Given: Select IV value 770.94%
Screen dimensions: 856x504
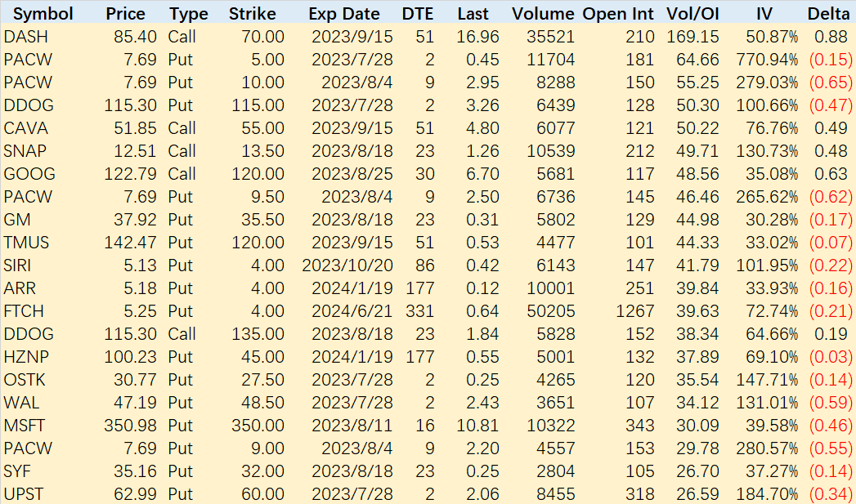Looking at the screenshot, I should click(x=767, y=60).
